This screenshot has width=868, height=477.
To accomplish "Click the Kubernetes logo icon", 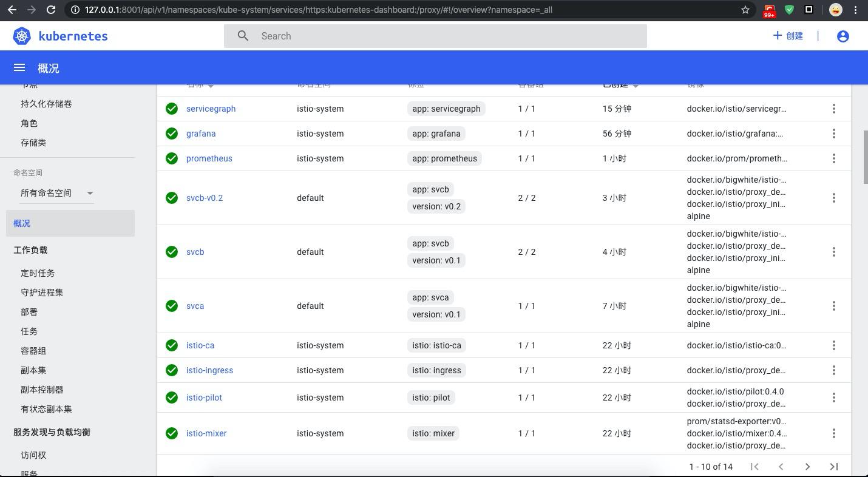I will tap(22, 36).
